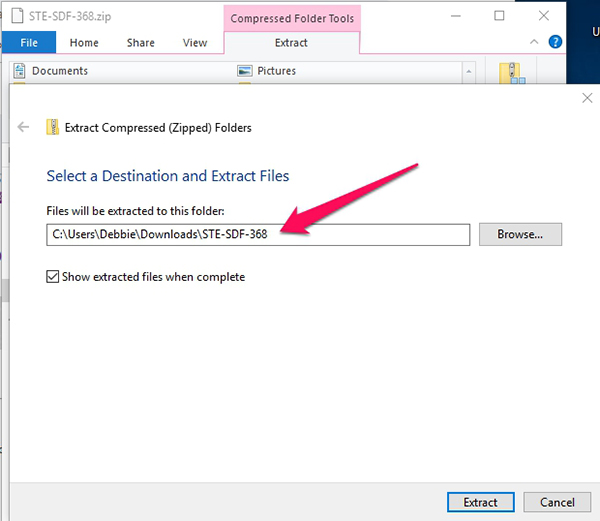
Task: Click inside the destination folder path field
Action: (x=370, y=234)
